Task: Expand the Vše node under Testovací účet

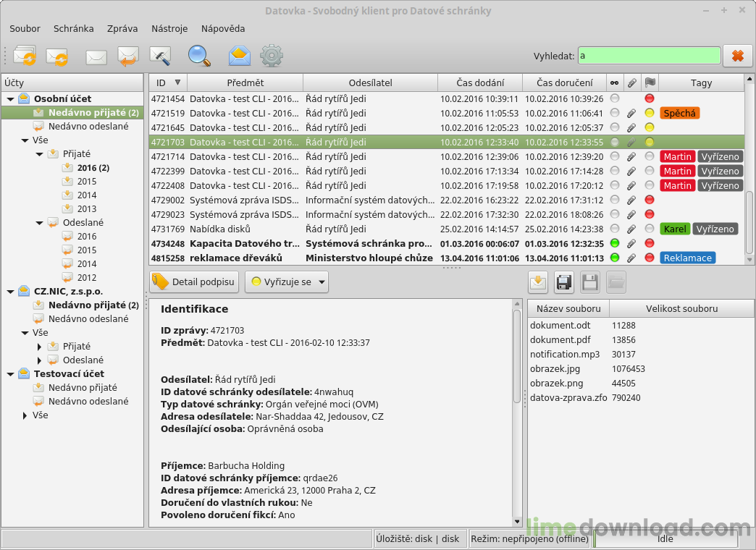Action: [25, 415]
